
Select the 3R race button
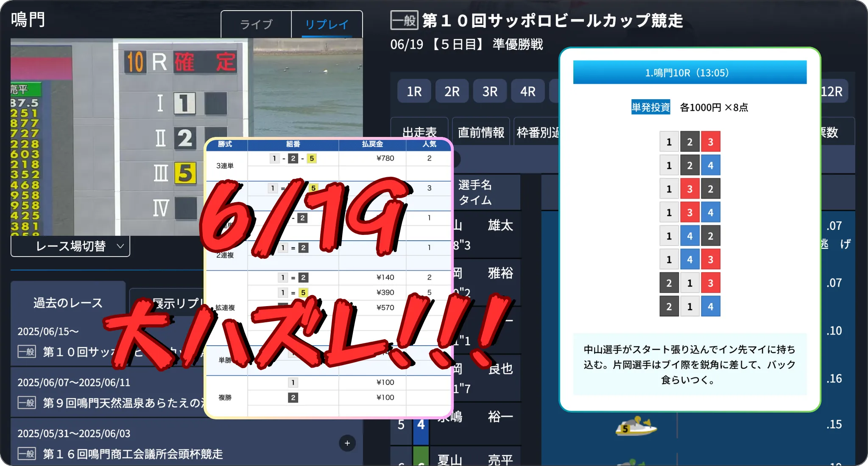click(x=490, y=91)
